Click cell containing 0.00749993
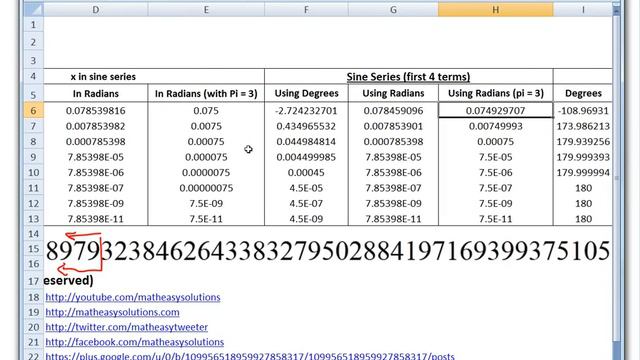The height and width of the screenshot is (360, 640). (496, 126)
